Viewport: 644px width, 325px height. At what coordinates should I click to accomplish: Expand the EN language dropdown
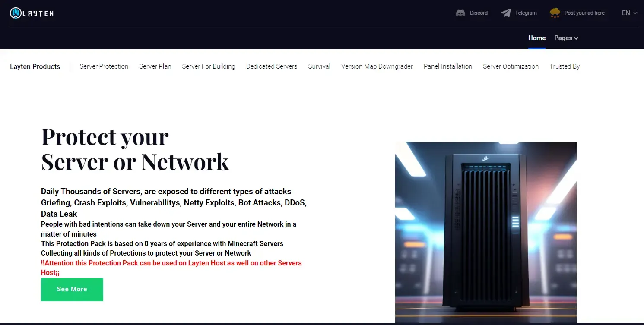pos(629,13)
